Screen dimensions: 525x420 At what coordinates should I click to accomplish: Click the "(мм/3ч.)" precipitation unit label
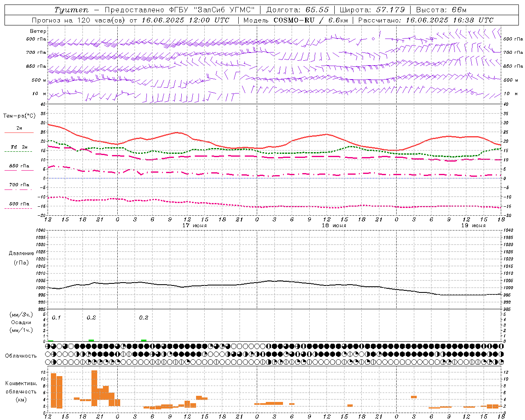click(21, 315)
